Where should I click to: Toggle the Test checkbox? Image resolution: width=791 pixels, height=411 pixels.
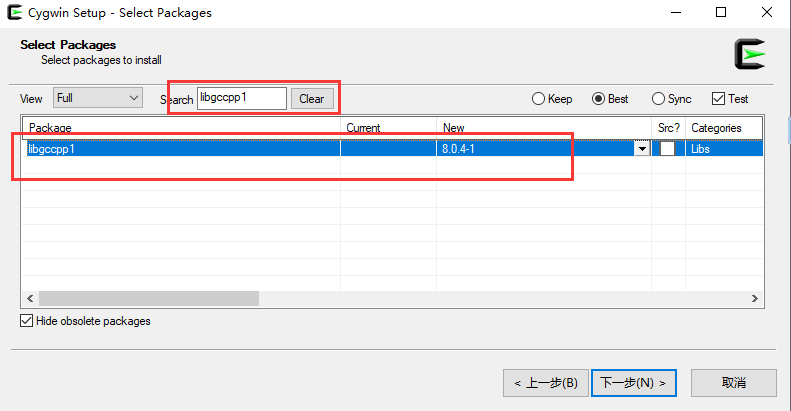[x=730, y=99]
